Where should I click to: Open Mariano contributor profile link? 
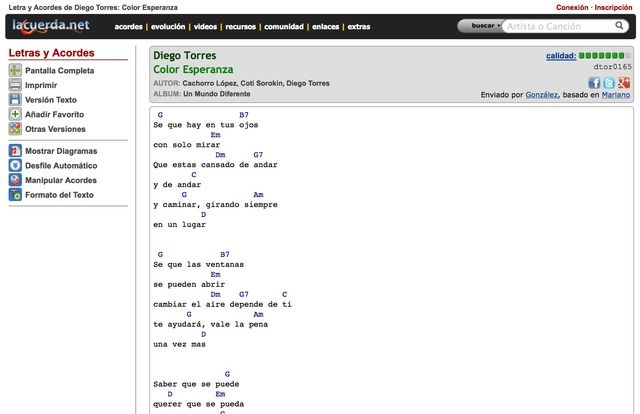click(616, 95)
